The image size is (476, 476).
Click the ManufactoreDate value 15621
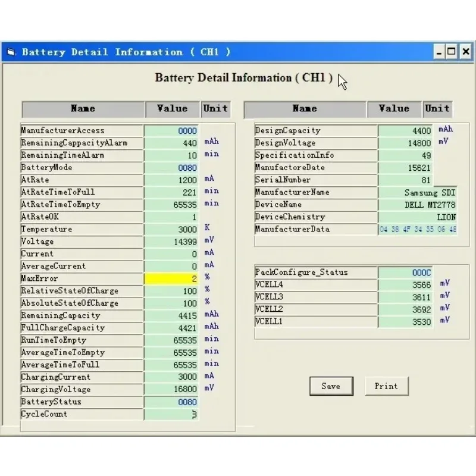[406, 168]
